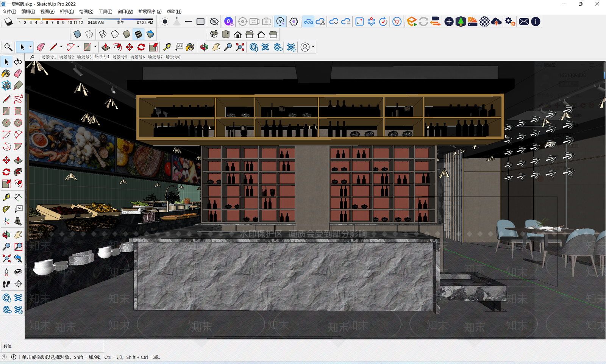Activate the Rotate tool in top toolbar

(x=141, y=47)
